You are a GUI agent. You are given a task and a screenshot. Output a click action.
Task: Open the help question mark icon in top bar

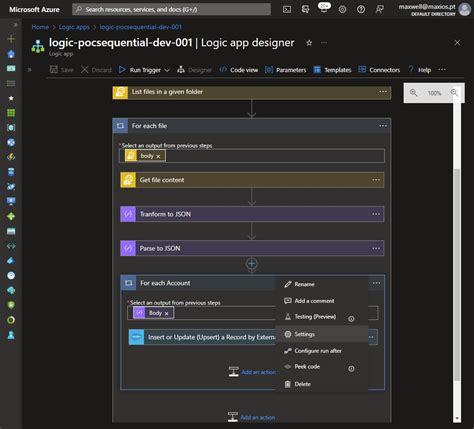(361, 9)
